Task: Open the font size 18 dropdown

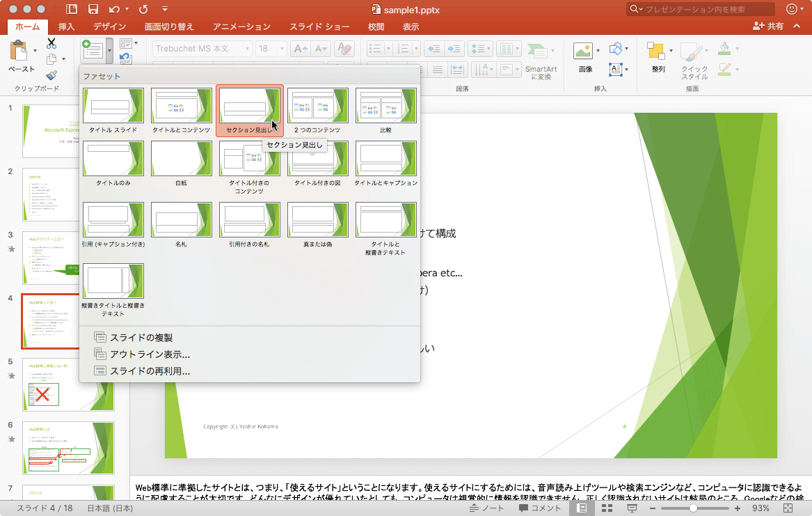Action: [282, 49]
